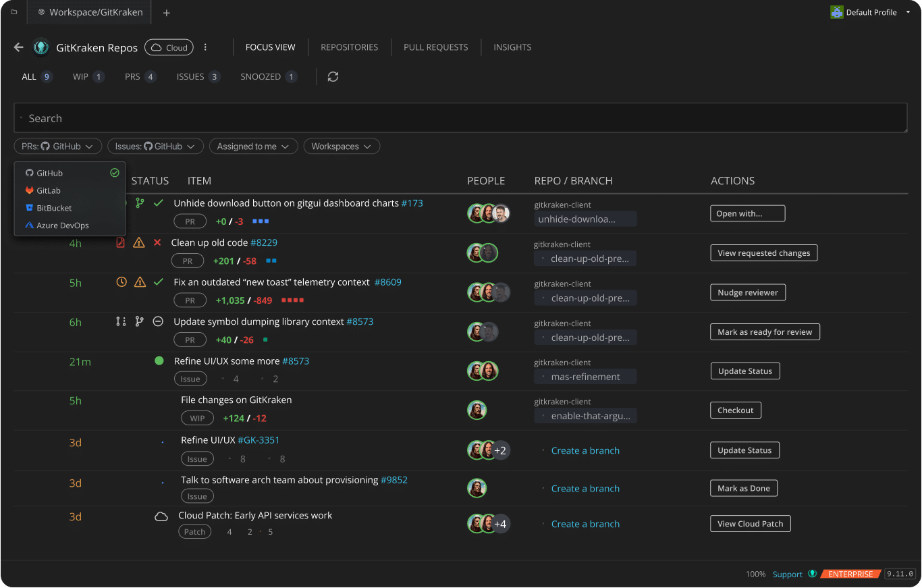
Task: Open the Insights tab
Action: click(x=512, y=47)
